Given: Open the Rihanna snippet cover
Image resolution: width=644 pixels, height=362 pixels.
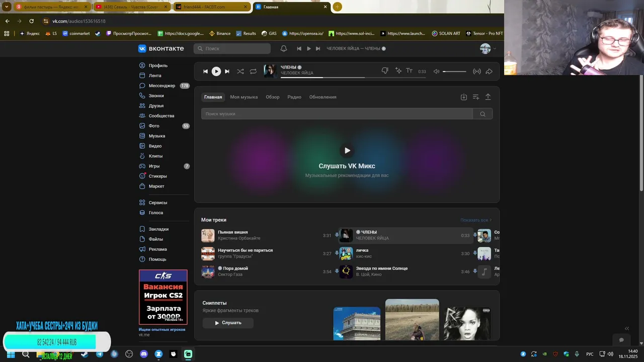Looking at the screenshot, I should (x=467, y=323).
